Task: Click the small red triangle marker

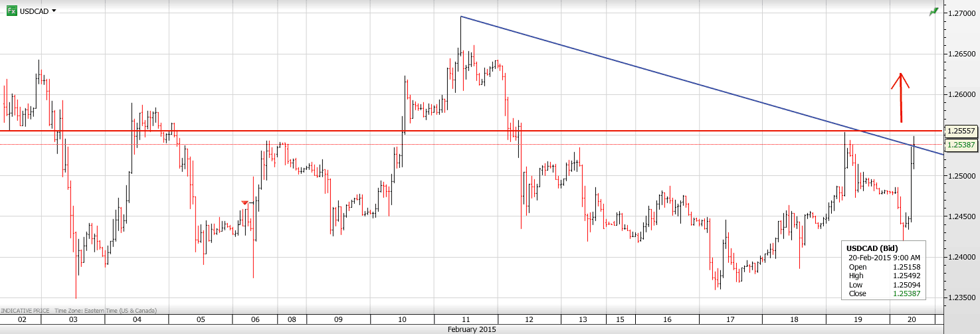Action: 245,203
